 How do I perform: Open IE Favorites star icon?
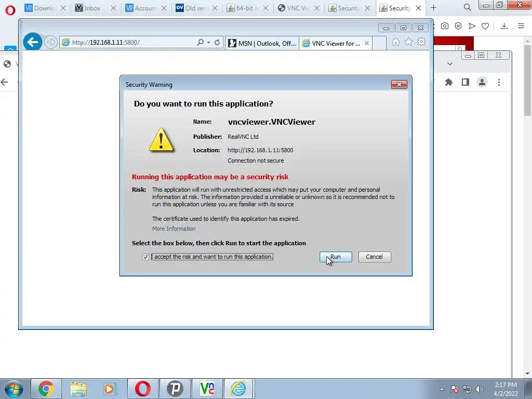[x=408, y=42]
